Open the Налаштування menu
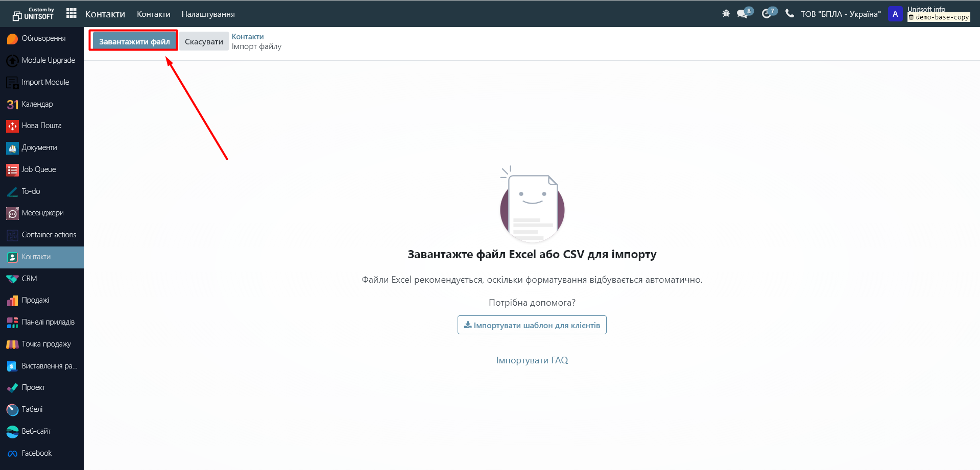This screenshot has height=470, width=980. tap(208, 14)
